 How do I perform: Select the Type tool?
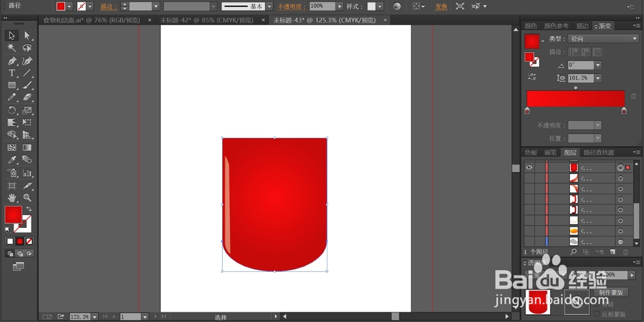(12, 73)
